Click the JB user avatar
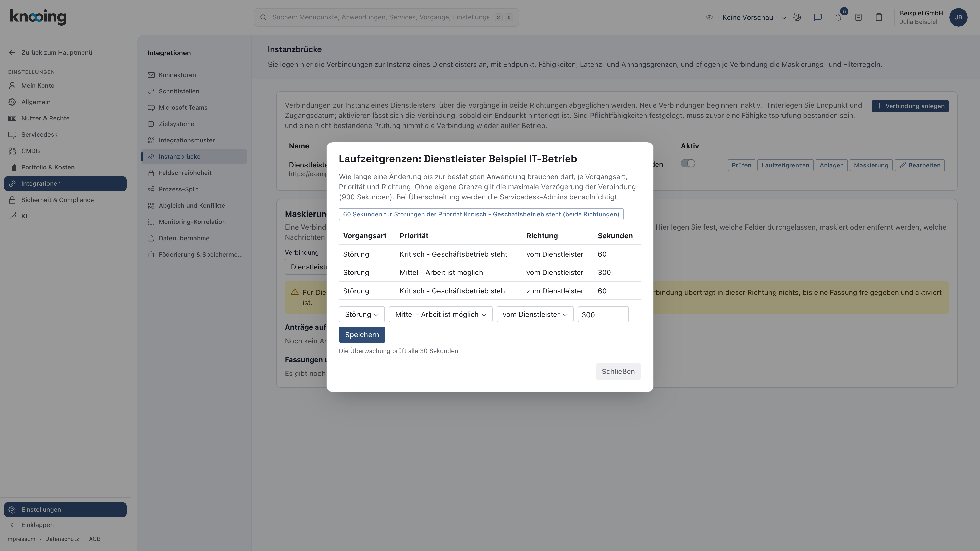Viewport: 980px width, 551px height. tap(958, 17)
